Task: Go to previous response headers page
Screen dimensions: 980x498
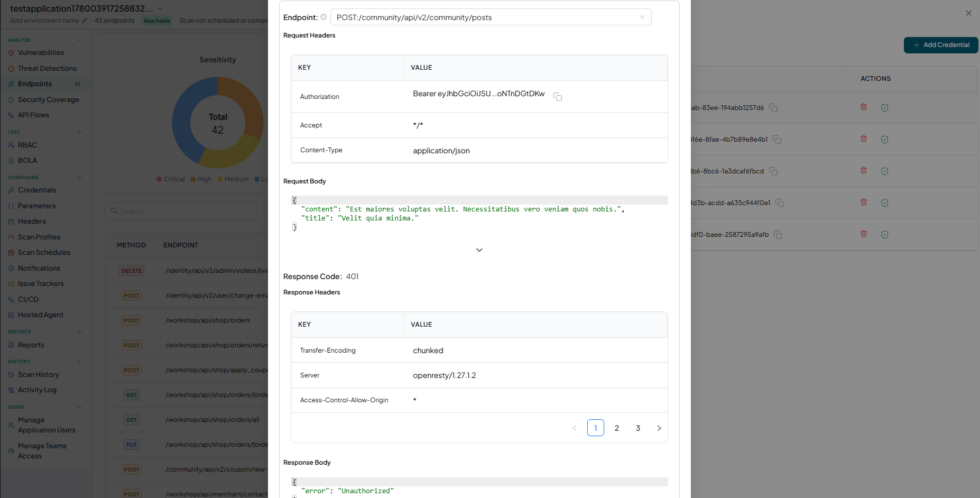Action: coord(575,428)
